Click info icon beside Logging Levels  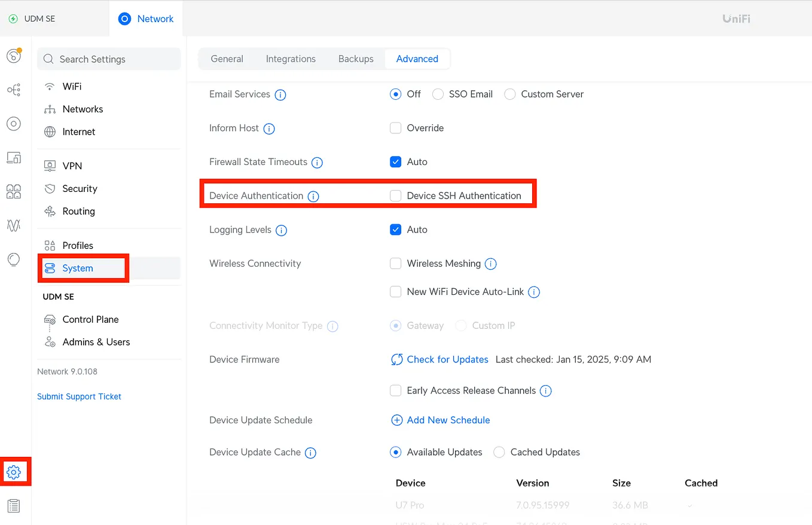click(x=281, y=230)
